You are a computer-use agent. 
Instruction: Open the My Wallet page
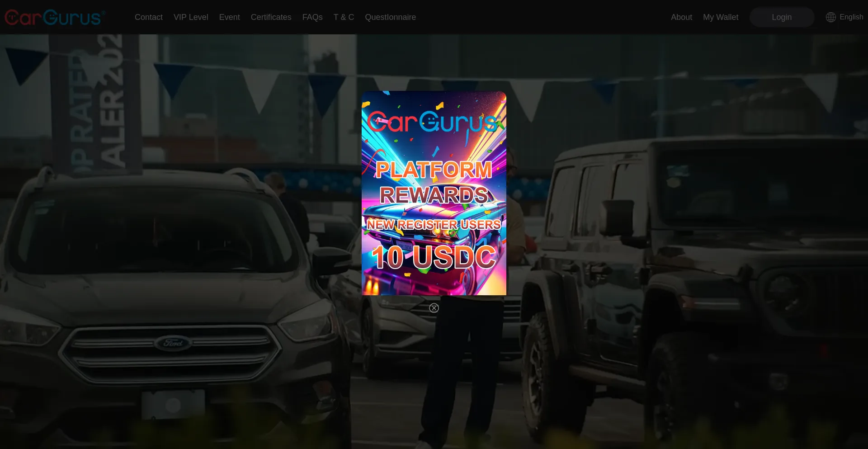[x=721, y=17]
